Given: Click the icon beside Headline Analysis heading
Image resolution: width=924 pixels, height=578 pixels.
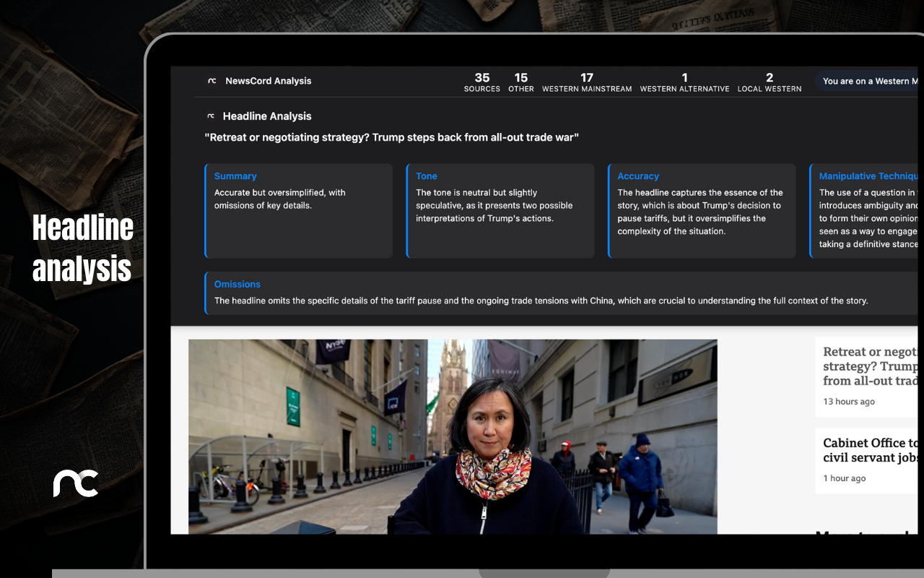Looking at the screenshot, I should [211, 116].
